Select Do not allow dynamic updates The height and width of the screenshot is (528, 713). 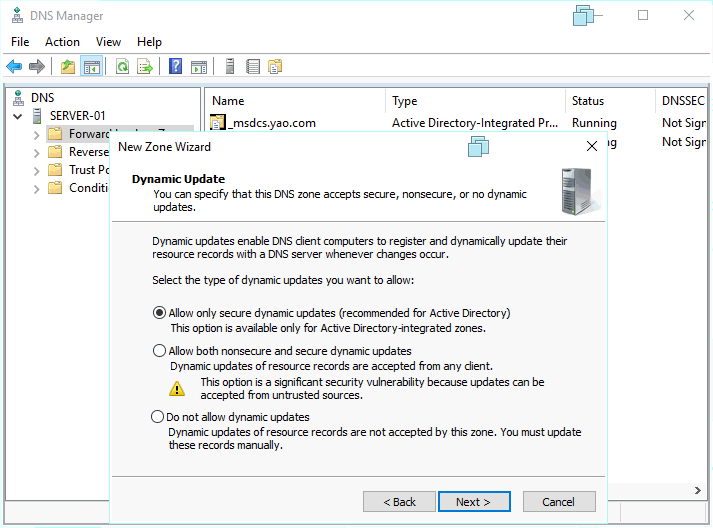click(x=157, y=417)
